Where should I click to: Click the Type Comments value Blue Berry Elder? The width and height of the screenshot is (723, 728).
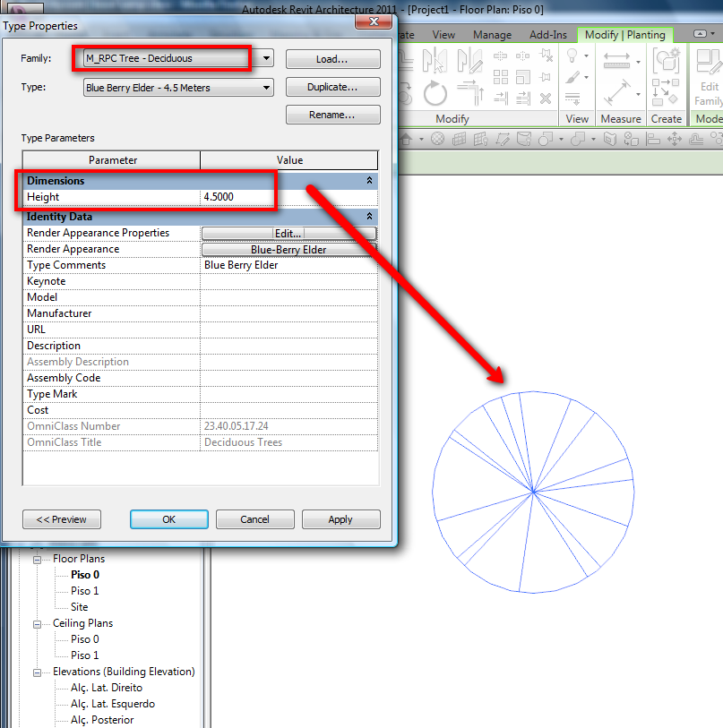click(288, 265)
